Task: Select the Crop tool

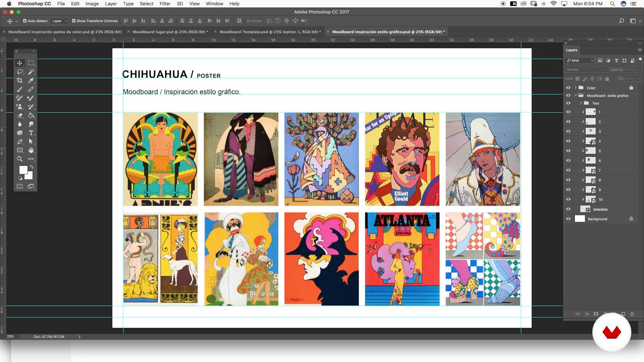Action: click(x=20, y=80)
